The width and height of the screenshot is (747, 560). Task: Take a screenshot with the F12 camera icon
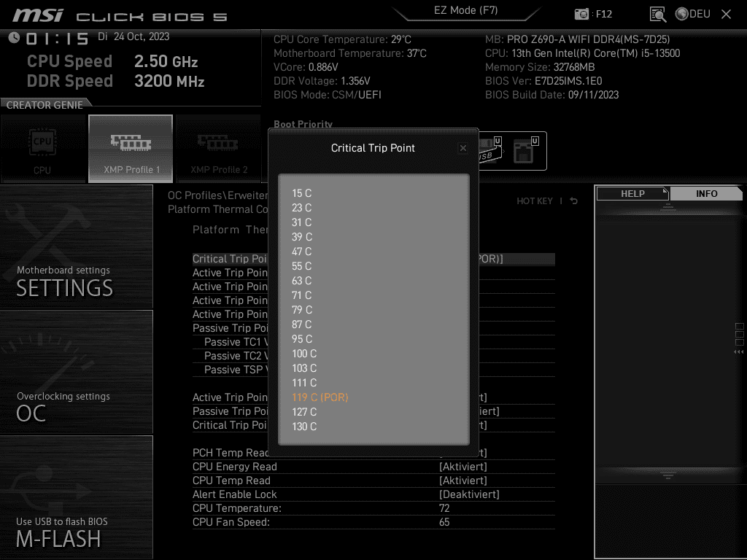pyautogui.click(x=581, y=15)
